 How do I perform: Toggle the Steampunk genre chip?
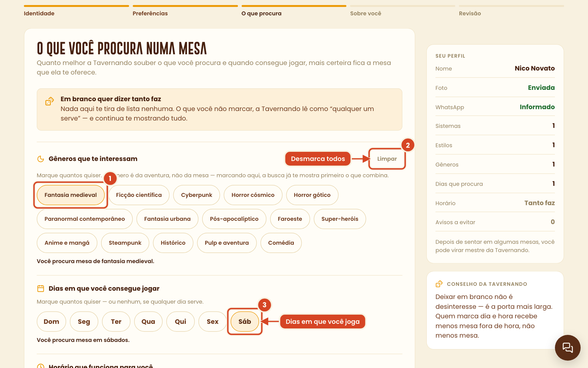point(125,243)
